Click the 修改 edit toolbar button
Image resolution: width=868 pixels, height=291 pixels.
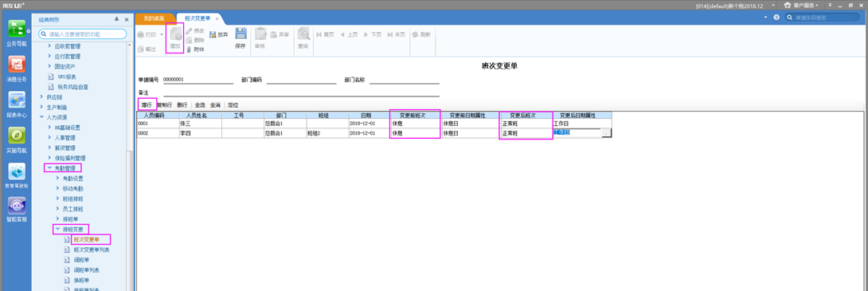click(x=195, y=30)
